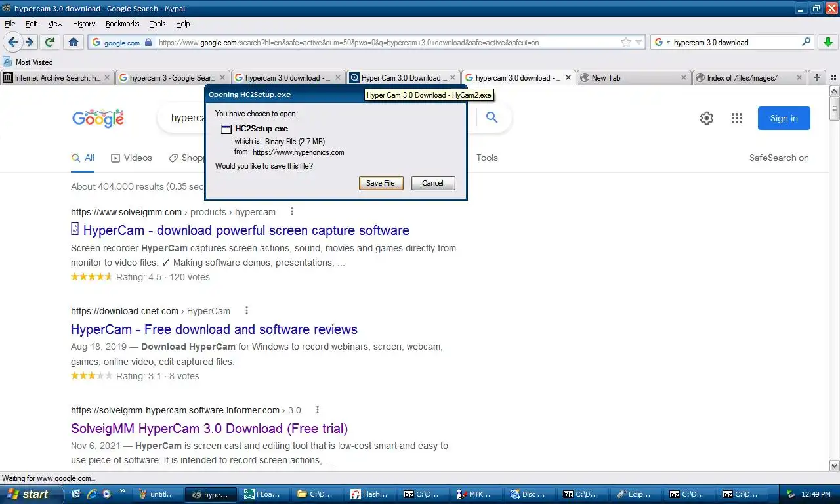Image resolution: width=840 pixels, height=504 pixels.
Task: Open Google quick settings gear
Action: pos(707,118)
